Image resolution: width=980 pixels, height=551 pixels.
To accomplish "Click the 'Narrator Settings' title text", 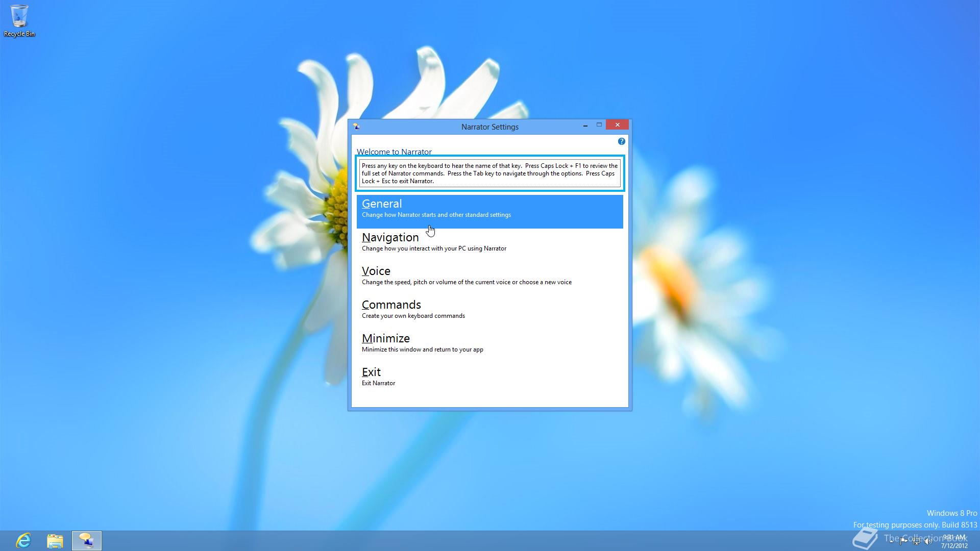I will click(490, 127).
